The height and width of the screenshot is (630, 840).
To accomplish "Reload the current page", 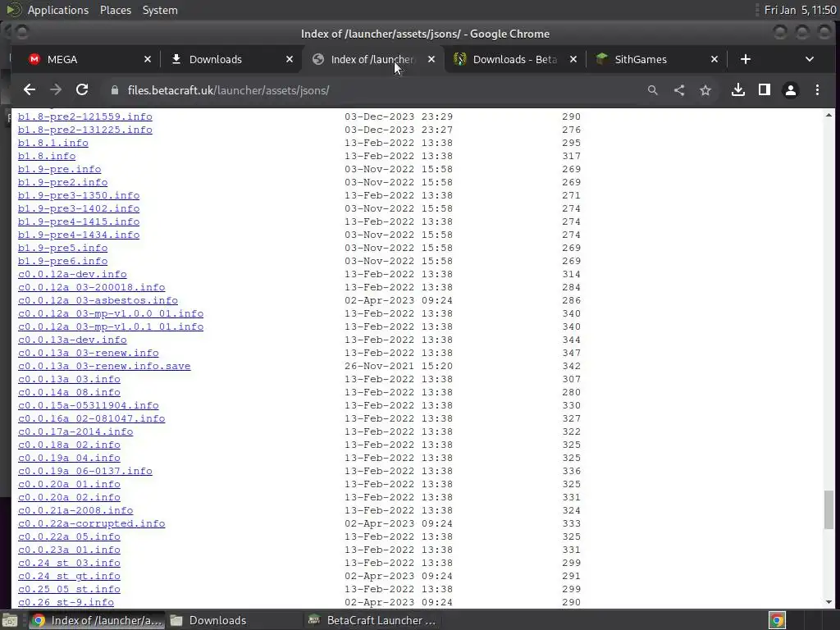I will [82, 90].
